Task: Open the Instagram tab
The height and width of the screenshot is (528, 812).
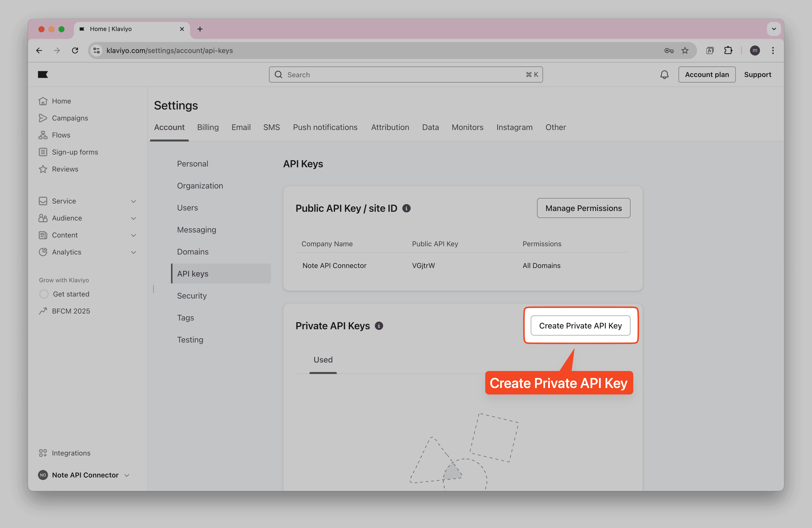Action: pos(514,127)
